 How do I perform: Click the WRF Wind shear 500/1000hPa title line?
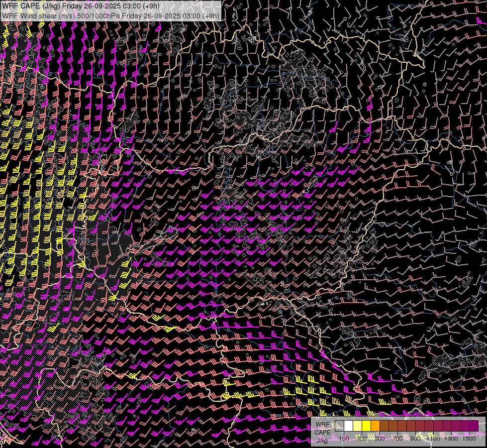pos(110,16)
